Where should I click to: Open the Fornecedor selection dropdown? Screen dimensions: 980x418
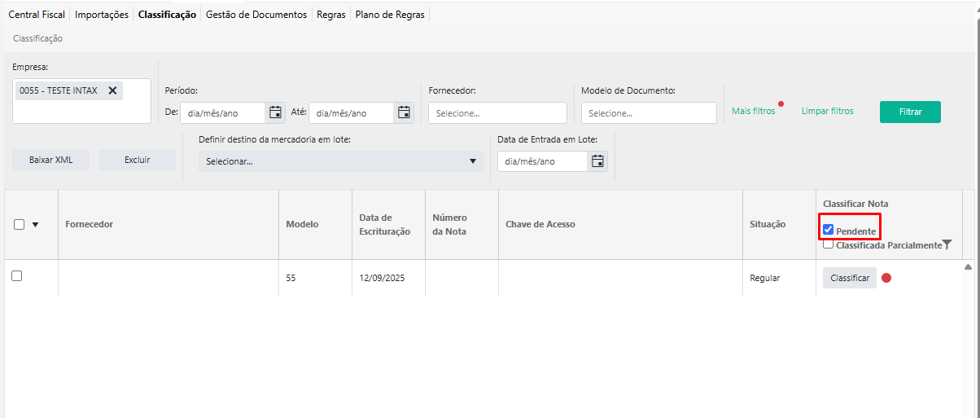tap(497, 113)
